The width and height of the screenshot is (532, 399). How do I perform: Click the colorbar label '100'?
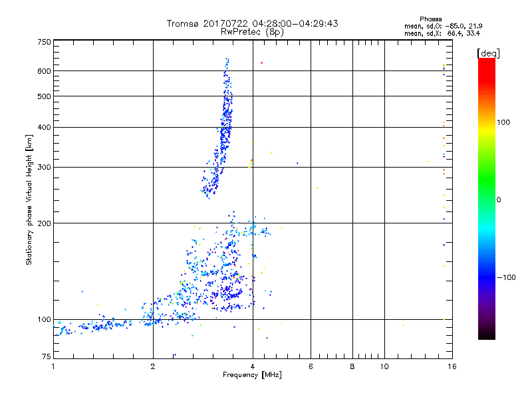point(503,122)
